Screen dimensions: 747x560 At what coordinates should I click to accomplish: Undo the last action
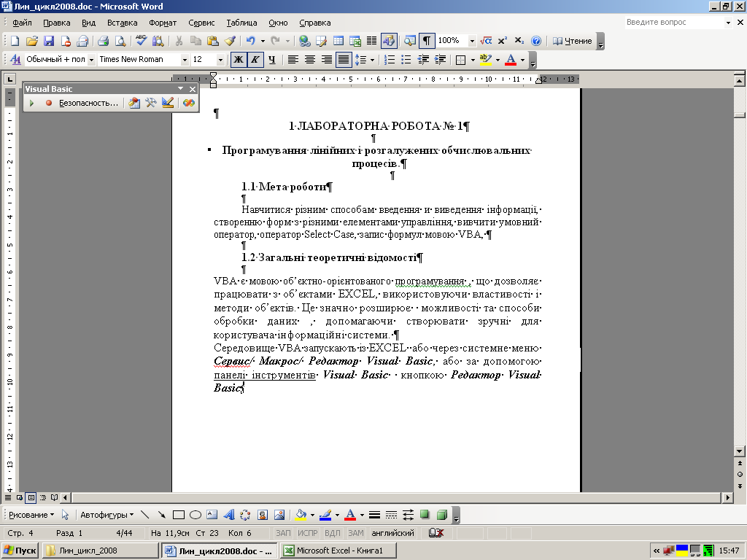[x=251, y=42]
